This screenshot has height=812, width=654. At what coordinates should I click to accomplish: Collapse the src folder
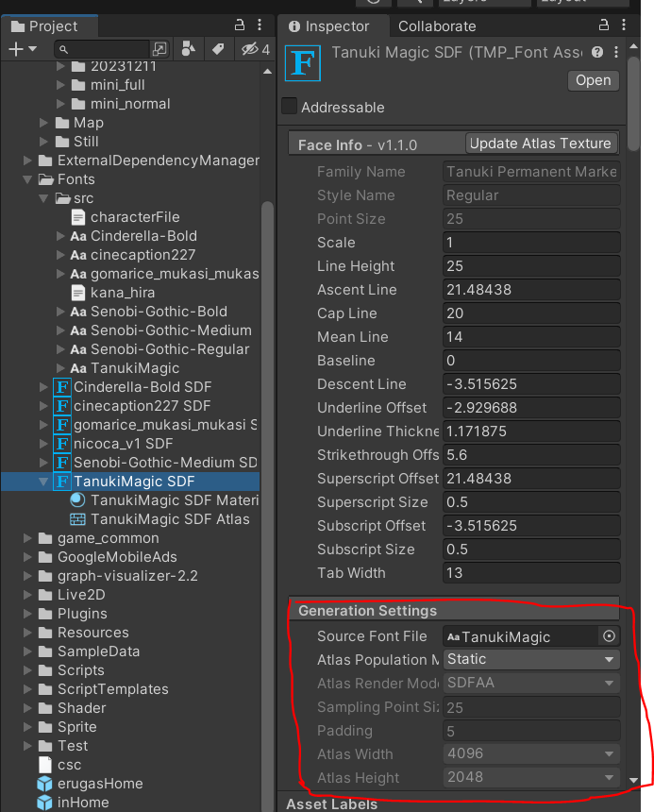pos(44,198)
